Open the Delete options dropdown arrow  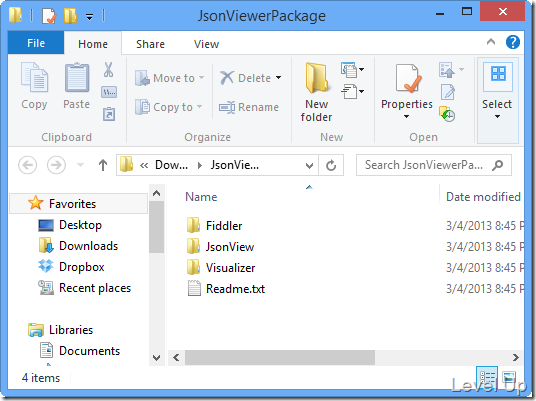(279, 78)
